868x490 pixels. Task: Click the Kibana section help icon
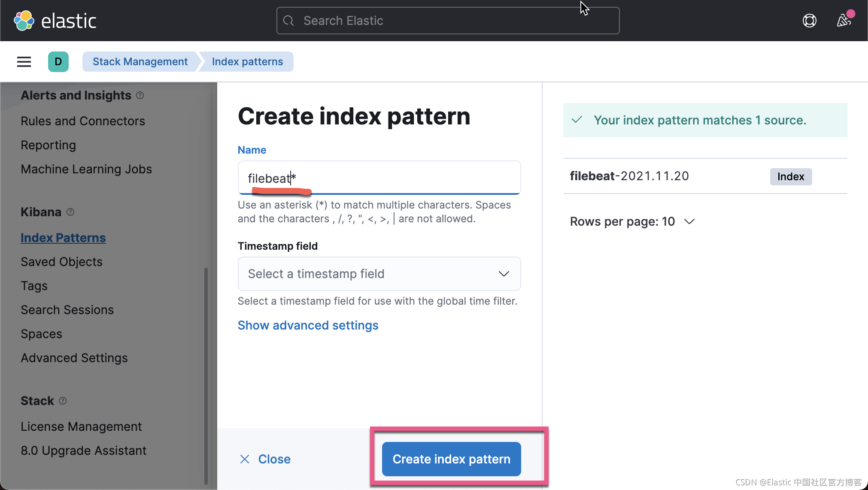[x=71, y=212]
